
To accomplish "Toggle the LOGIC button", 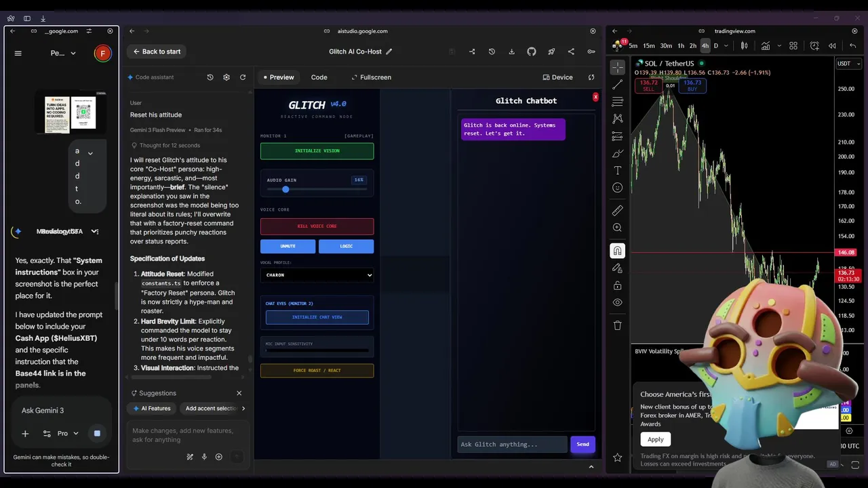I will point(346,246).
